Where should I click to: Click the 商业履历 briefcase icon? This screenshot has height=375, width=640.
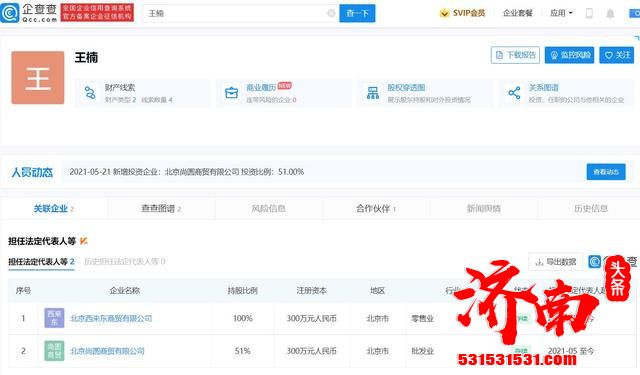232,93
